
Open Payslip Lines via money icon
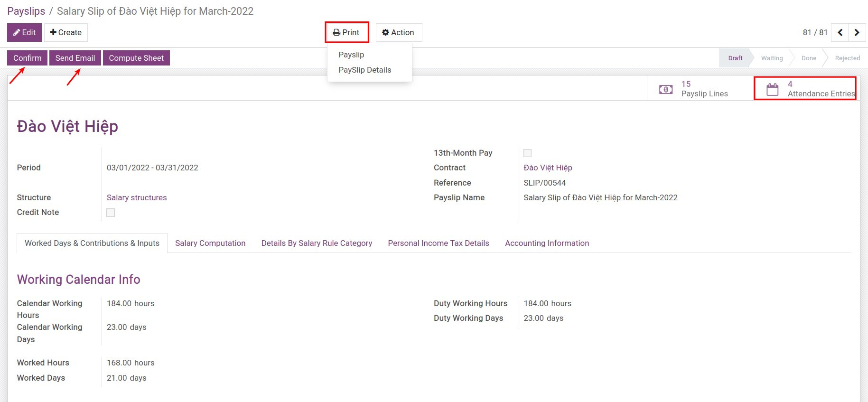(666, 89)
